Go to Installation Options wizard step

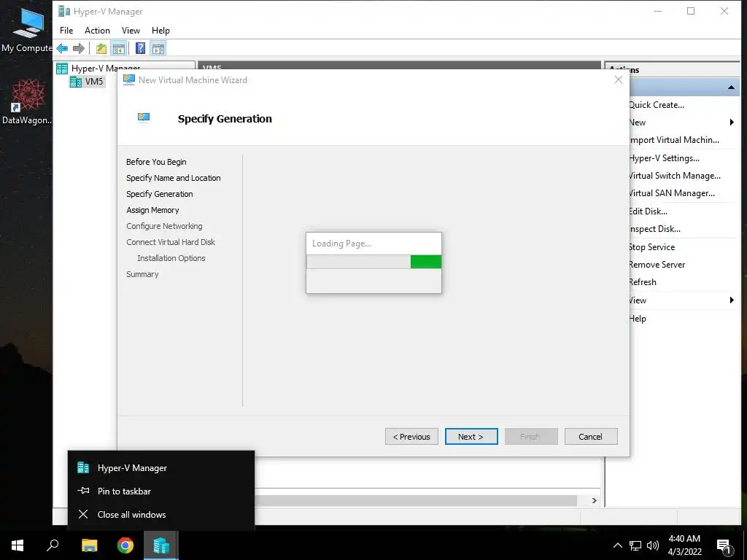(x=171, y=258)
